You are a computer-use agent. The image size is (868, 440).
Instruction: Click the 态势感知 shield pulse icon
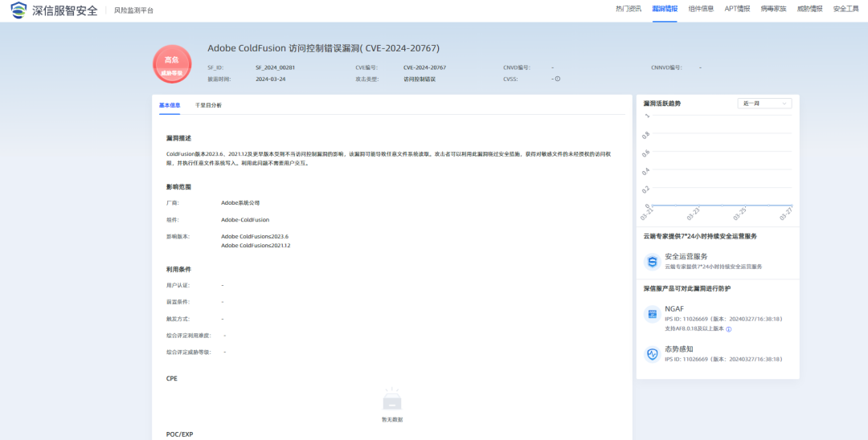coord(653,354)
